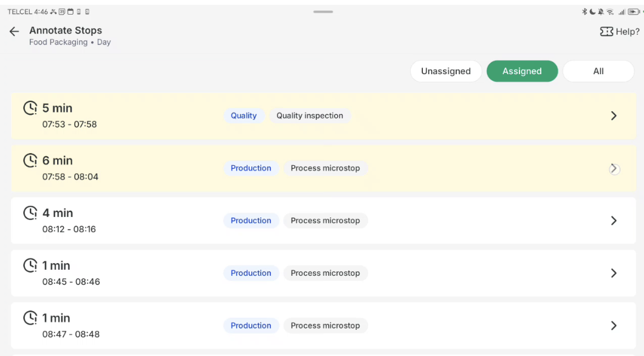Click clock icon of the 08:47 - 08:48 stop
Screen dimensions: 644x356
[x=30, y=318]
